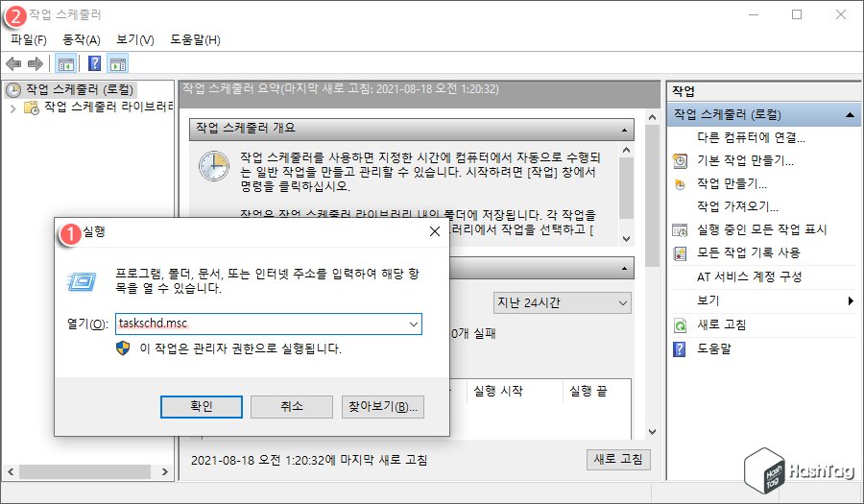Click 이 작업은 관리자 권한으로 실행됩니다. text
The height and width of the screenshot is (504, 864).
240,348
